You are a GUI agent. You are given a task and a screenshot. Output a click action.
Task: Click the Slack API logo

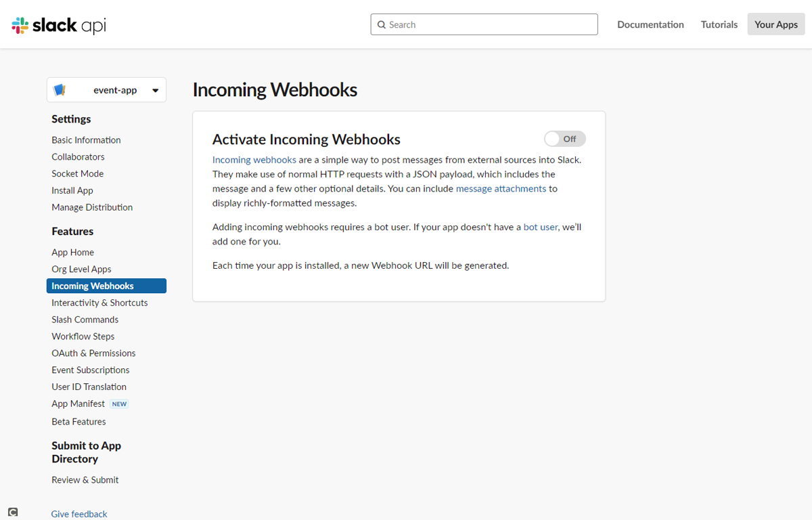[x=59, y=25]
